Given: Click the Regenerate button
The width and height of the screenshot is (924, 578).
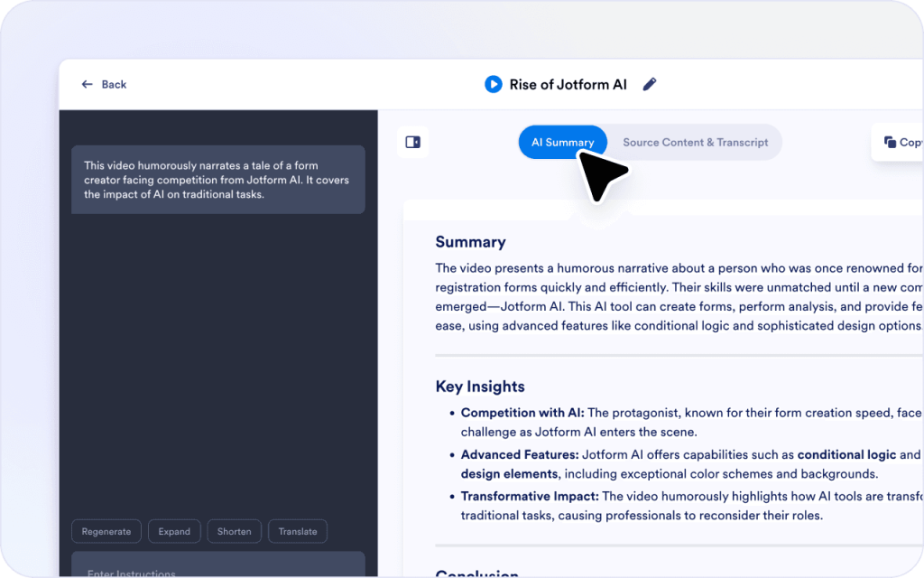Looking at the screenshot, I should pyautogui.click(x=106, y=531).
